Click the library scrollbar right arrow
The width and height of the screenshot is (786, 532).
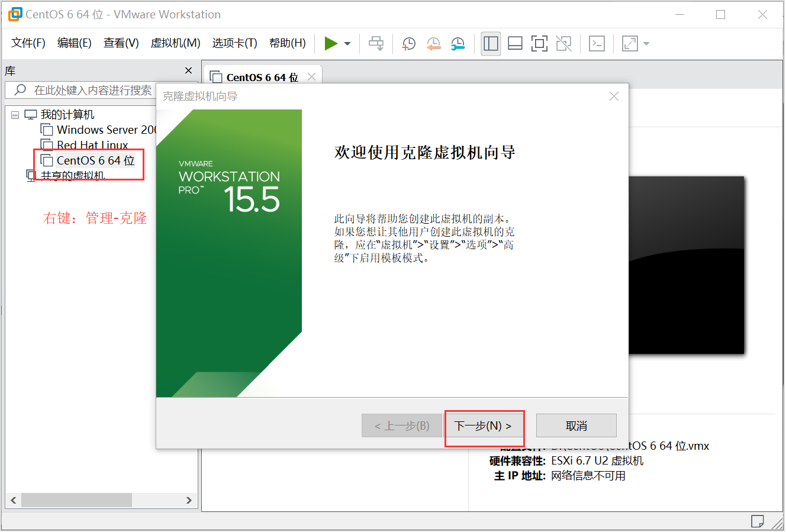pos(189,500)
